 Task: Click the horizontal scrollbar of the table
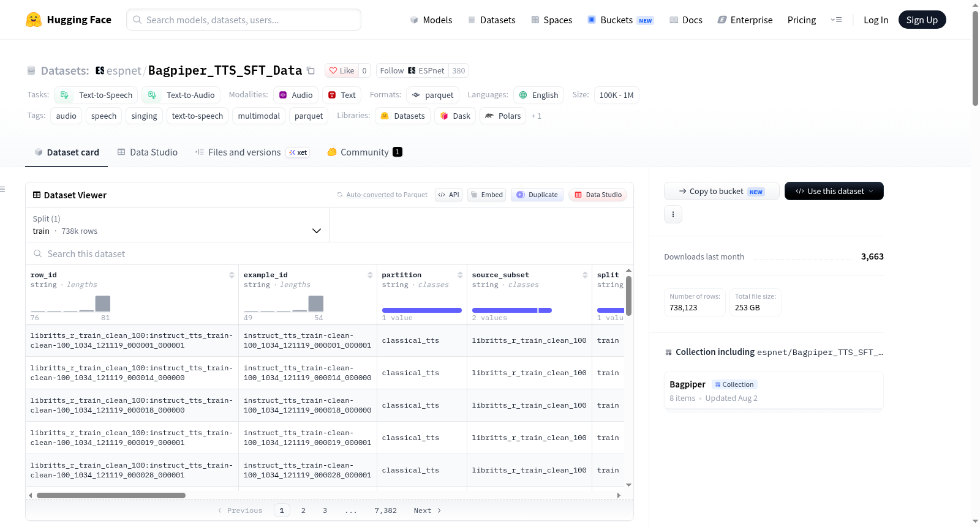tap(111, 495)
